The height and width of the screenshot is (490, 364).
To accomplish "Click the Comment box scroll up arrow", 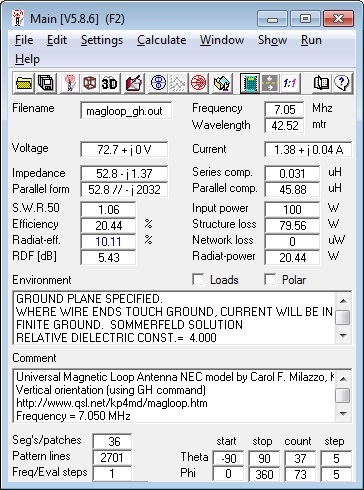I will point(343,379).
